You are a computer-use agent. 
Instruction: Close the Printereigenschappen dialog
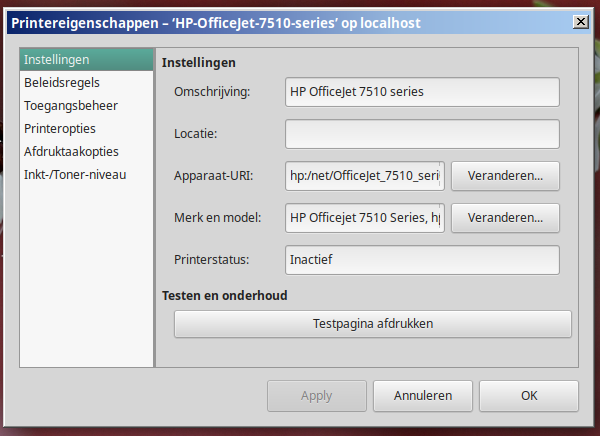[580, 22]
